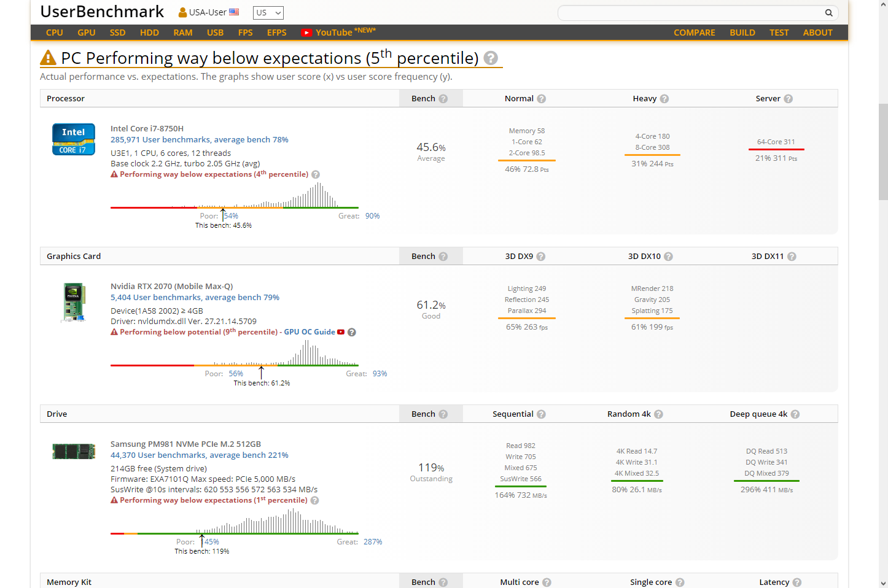The height and width of the screenshot is (588, 888).
Task: Click the search magnifier icon
Action: click(x=828, y=12)
